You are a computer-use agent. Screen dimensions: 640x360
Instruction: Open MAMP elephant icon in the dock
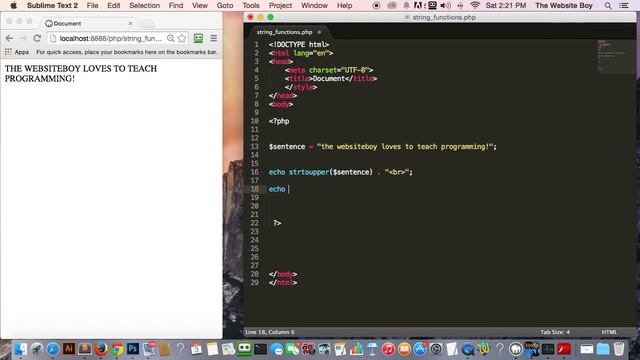pos(516,349)
